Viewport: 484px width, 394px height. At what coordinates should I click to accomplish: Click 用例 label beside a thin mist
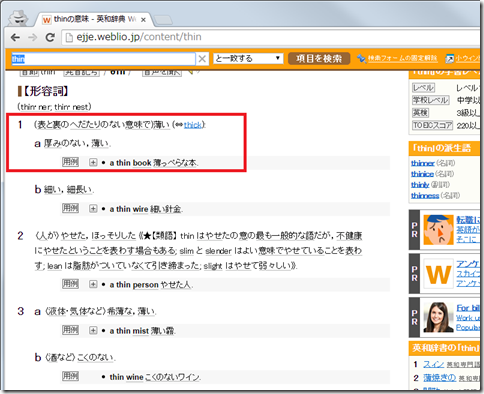click(x=70, y=330)
